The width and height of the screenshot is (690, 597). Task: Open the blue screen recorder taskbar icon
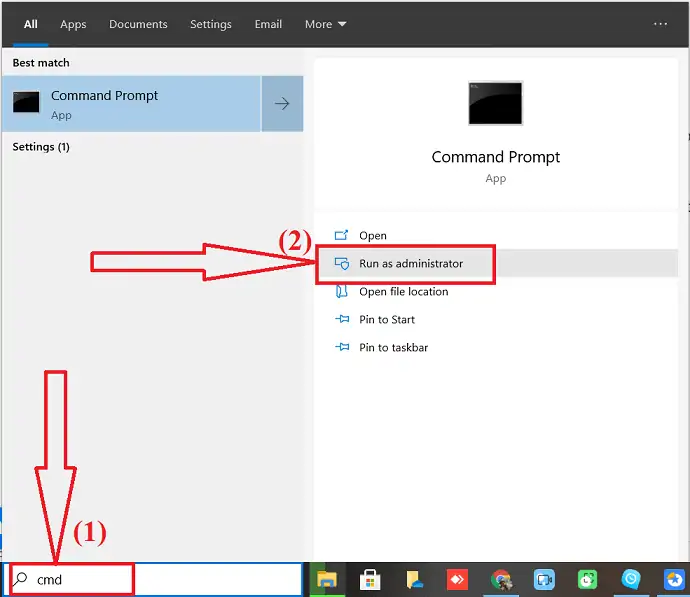(x=544, y=580)
